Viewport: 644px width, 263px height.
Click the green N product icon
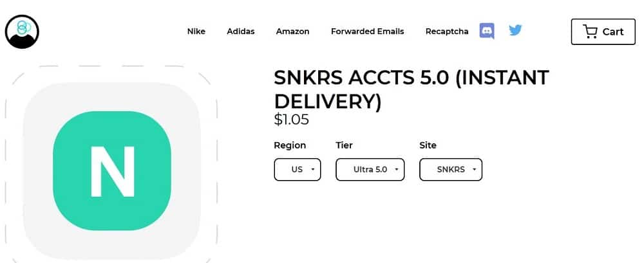click(x=111, y=170)
